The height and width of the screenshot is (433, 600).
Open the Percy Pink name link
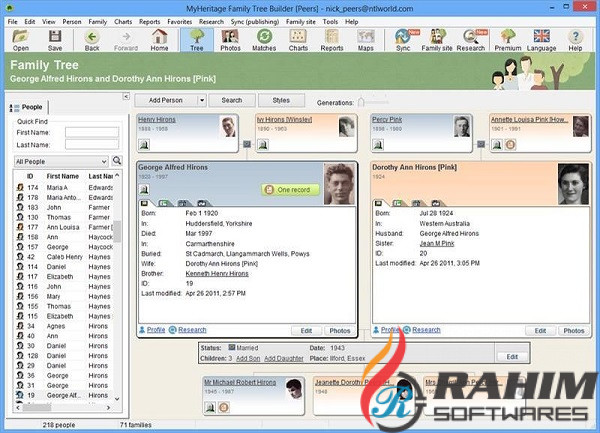[387, 120]
